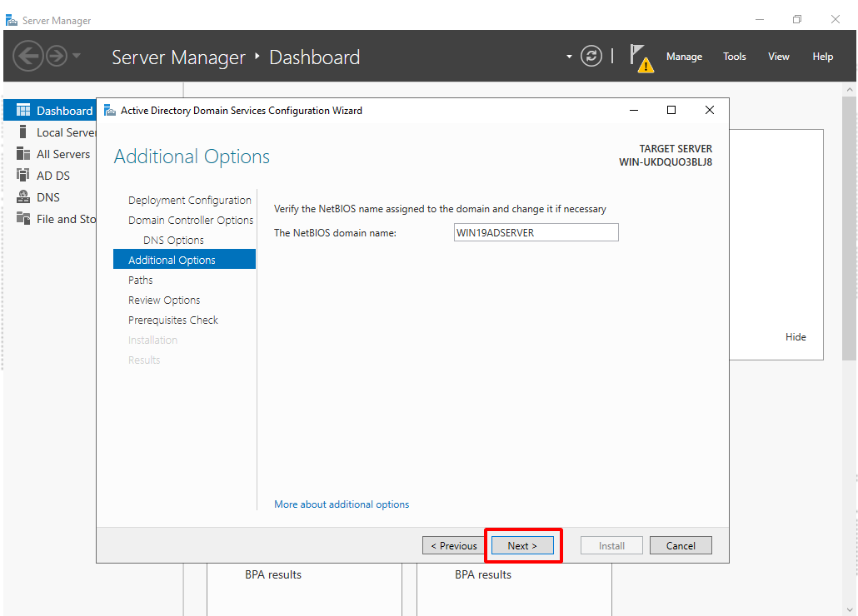This screenshot has height=616, width=858.
Task: Select the Dashboard icon in sidebar
Action: [x=23, y=111]
